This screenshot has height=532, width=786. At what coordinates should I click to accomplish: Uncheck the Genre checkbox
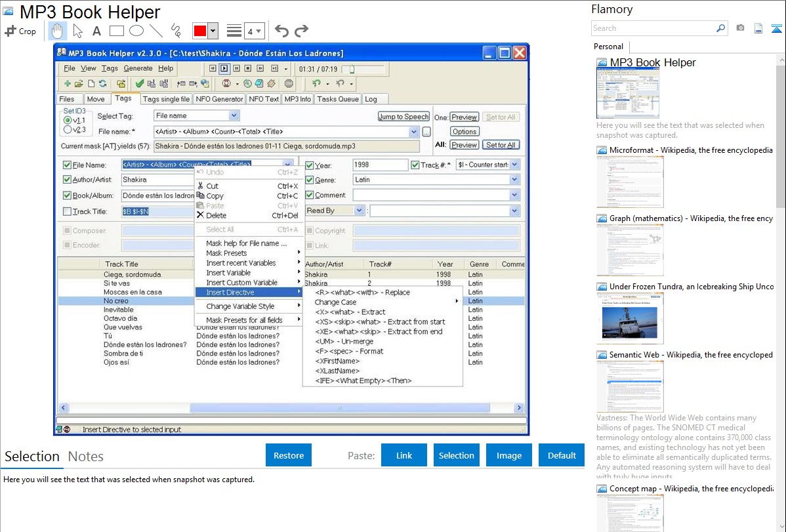coord(310,180)
